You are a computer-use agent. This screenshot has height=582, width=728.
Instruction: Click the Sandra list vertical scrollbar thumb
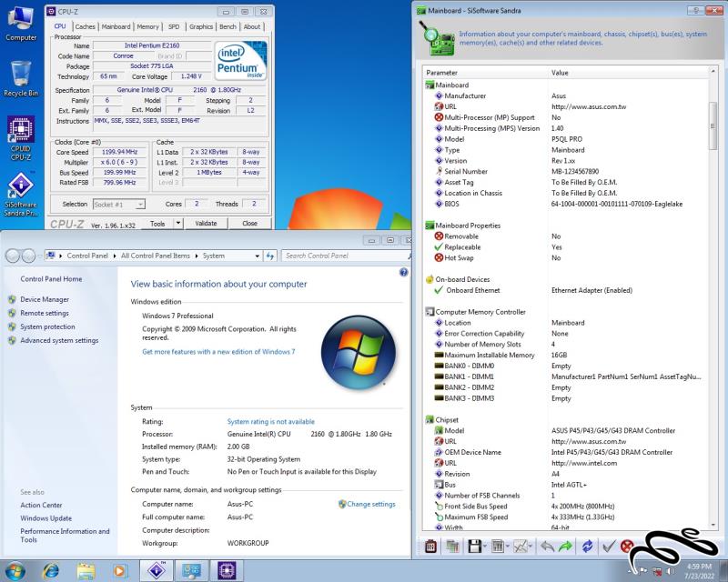point(713,125)
